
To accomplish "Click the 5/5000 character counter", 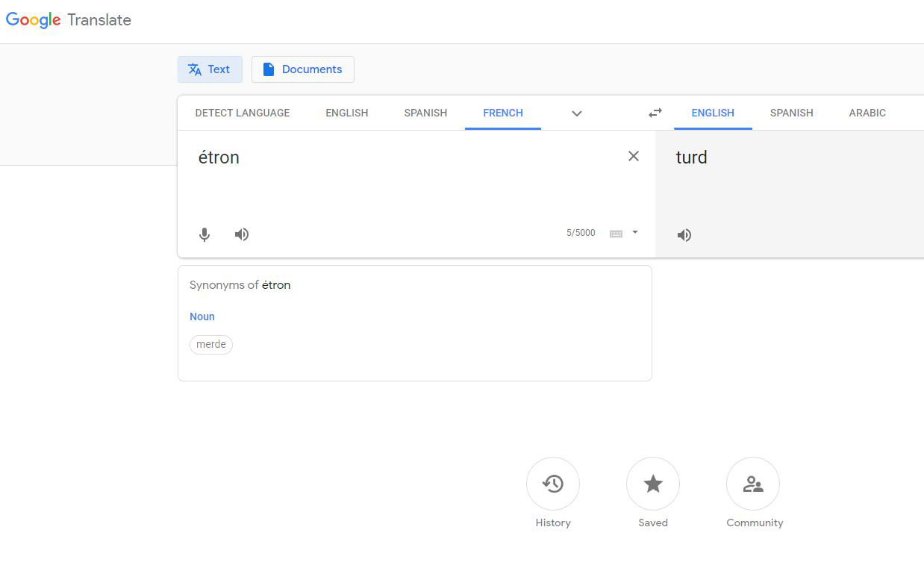I will (581, 233).
